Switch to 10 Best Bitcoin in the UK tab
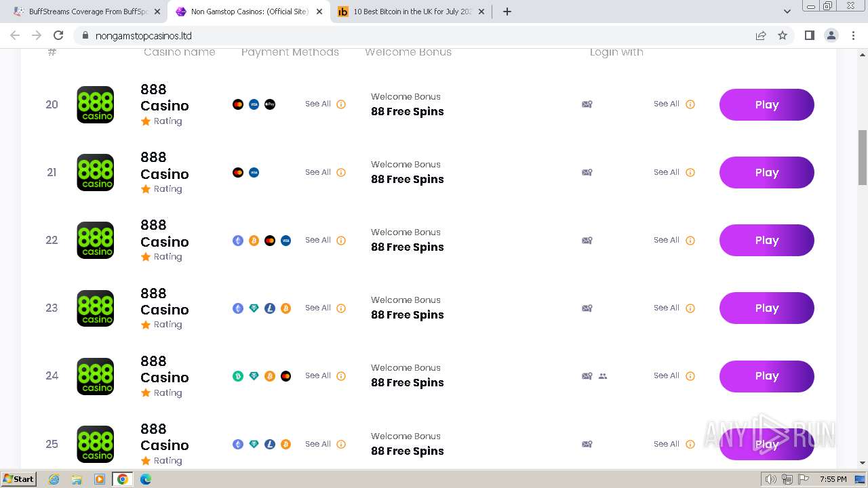 coord(410,12)
